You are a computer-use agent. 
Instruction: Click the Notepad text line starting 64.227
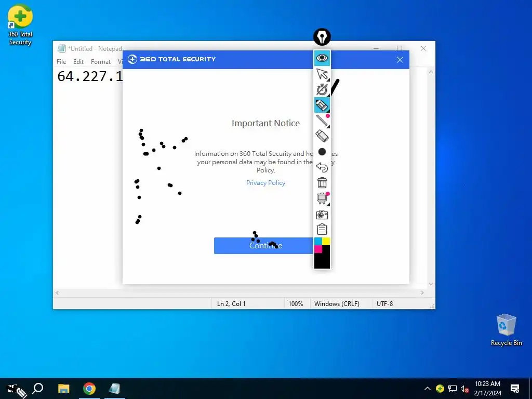[90, 76]
